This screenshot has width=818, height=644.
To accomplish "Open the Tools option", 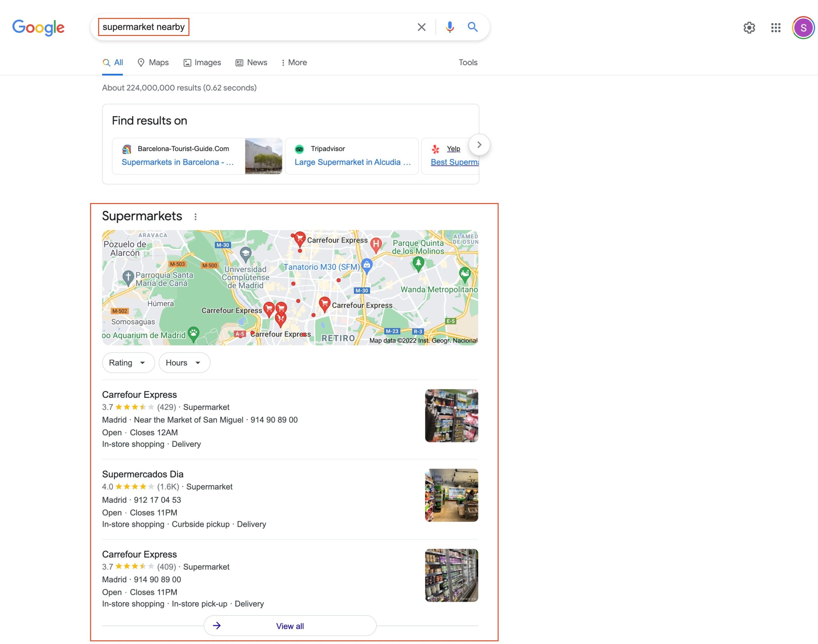I will pyautogui.click(x=468, y=63).
